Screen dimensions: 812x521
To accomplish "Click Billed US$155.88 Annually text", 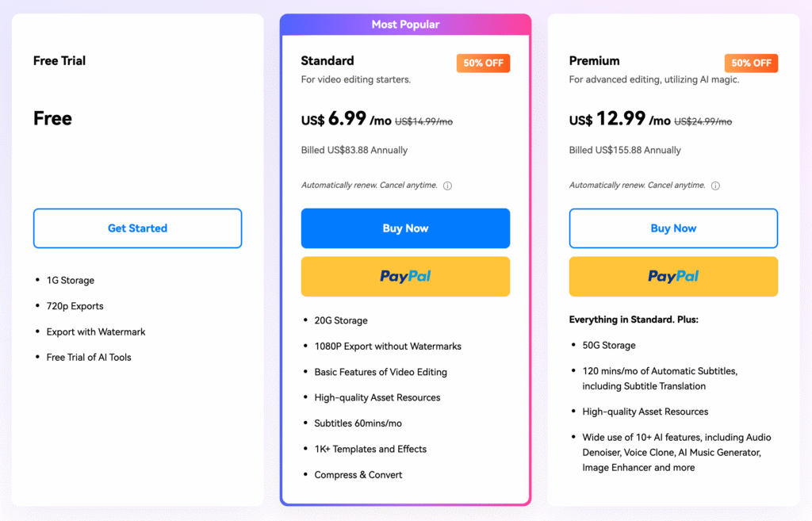I will click(625, 150).
